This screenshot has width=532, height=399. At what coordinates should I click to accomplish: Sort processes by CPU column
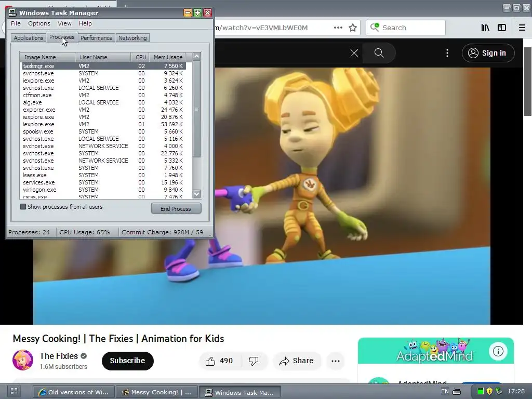coord(140,57)
